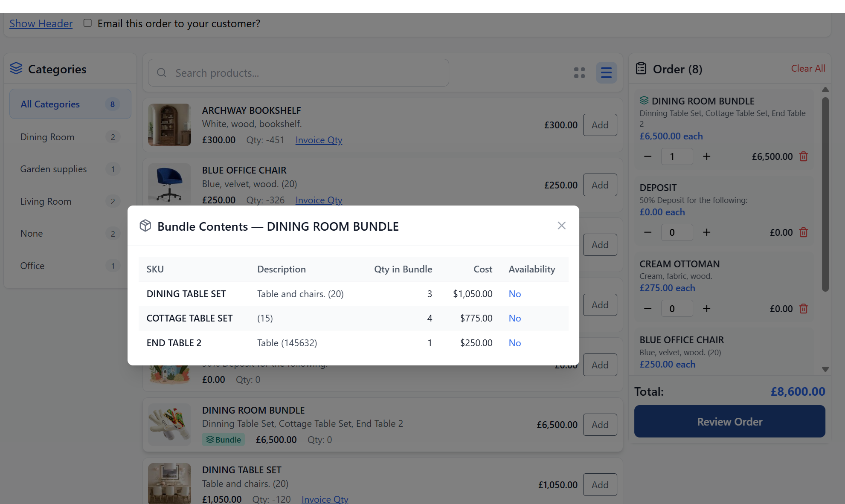845x504 pixels.
Task: Add Dining Room Bundle to order
Action: point(600,425)
